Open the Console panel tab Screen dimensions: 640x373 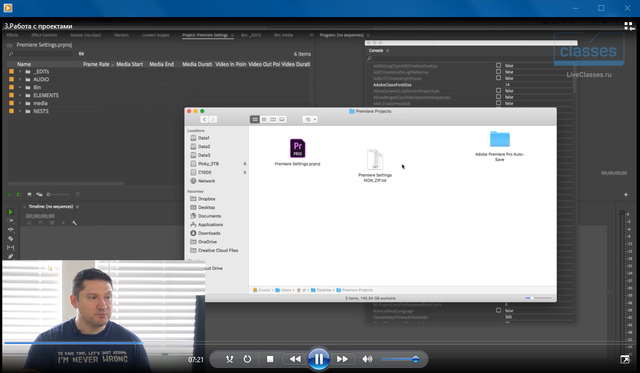coord(376,51)
